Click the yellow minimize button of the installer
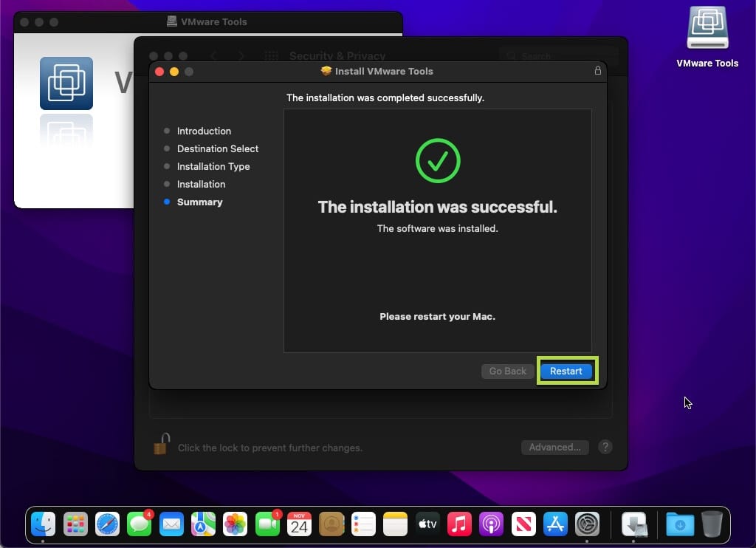 click(174, 72)
